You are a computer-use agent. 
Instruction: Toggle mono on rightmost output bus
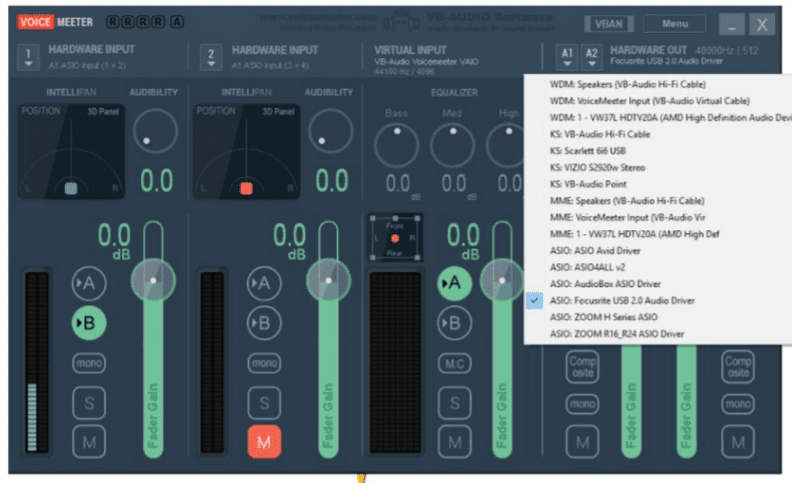[x=738, y=404]
